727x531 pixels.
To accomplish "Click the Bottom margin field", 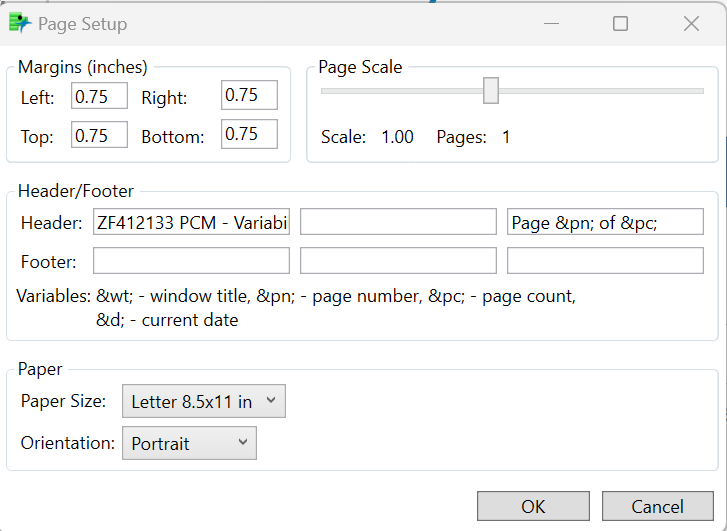I will (249, 135).
